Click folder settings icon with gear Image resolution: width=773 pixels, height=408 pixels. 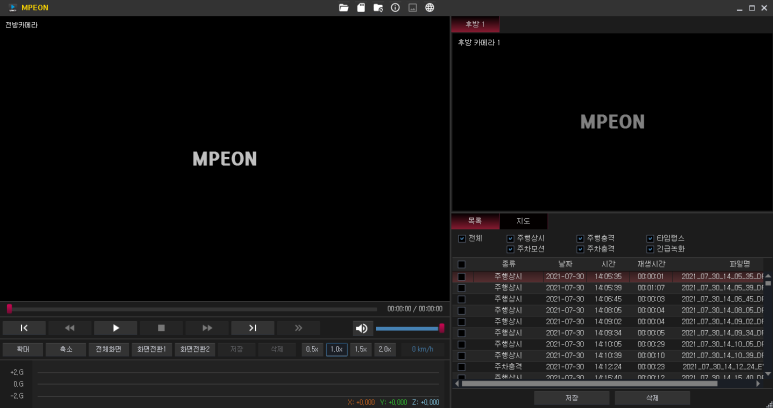(x=378, y=8)
